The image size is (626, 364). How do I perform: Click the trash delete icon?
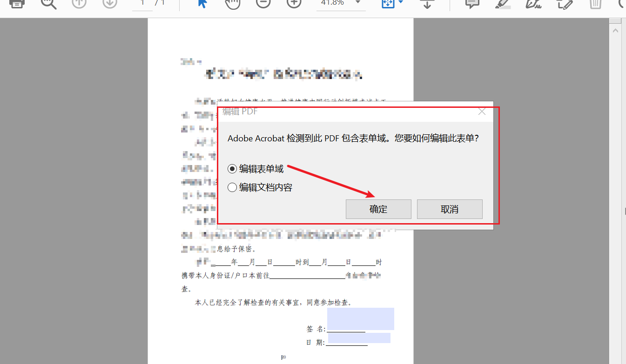coord(595,4)
